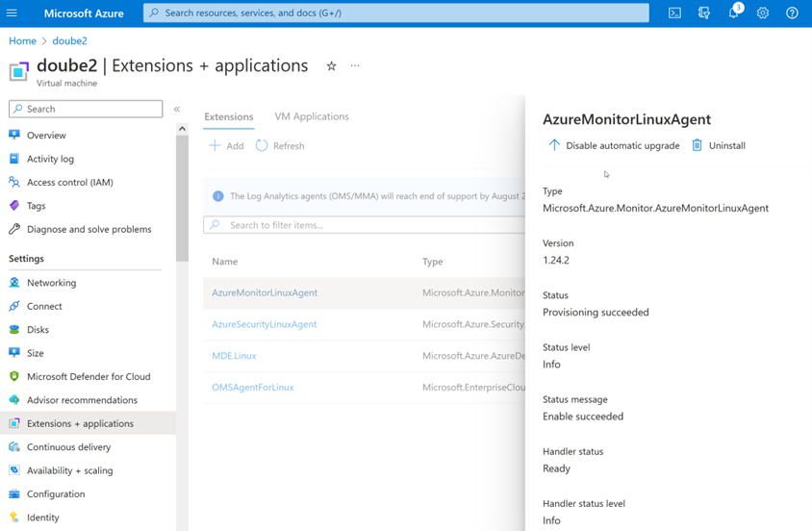Click the info icon in the Log Analytics banner
The height and width of the screenshot is (531, 812).
click(x=218, y=196)
